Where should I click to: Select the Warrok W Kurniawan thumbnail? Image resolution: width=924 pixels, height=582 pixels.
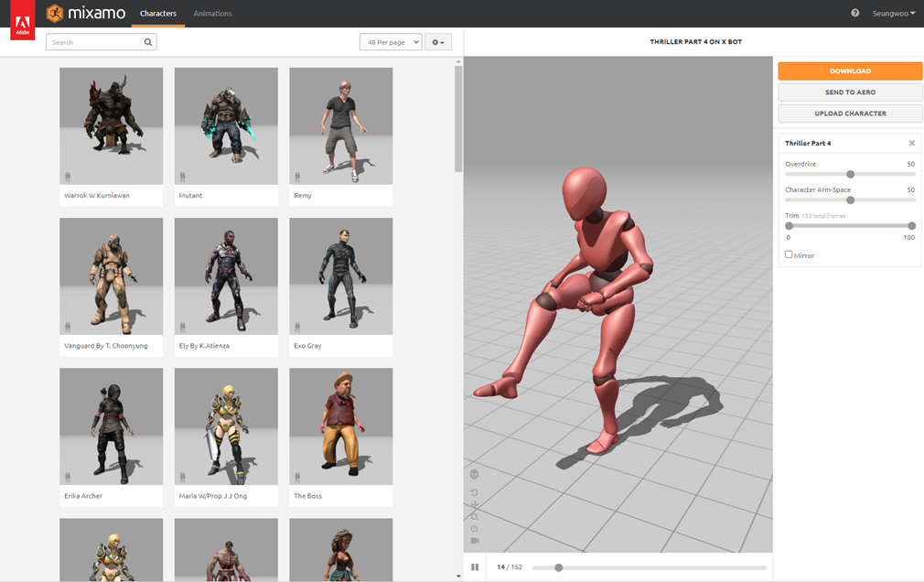112,126
